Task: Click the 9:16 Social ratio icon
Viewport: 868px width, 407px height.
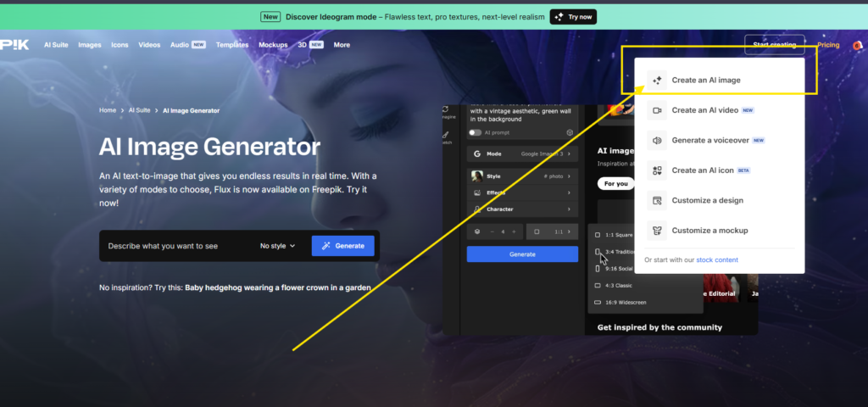Action: point(598,269)
